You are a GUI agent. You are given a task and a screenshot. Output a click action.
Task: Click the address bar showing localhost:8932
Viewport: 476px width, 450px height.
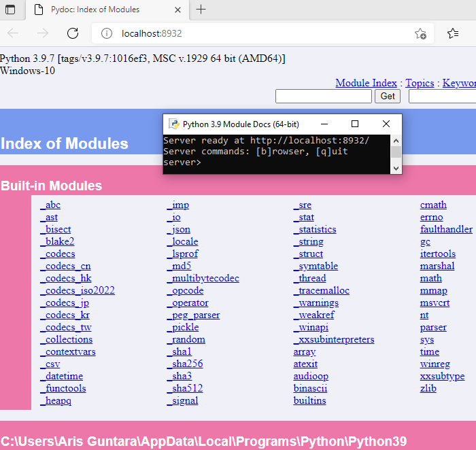tap(262, 33)
